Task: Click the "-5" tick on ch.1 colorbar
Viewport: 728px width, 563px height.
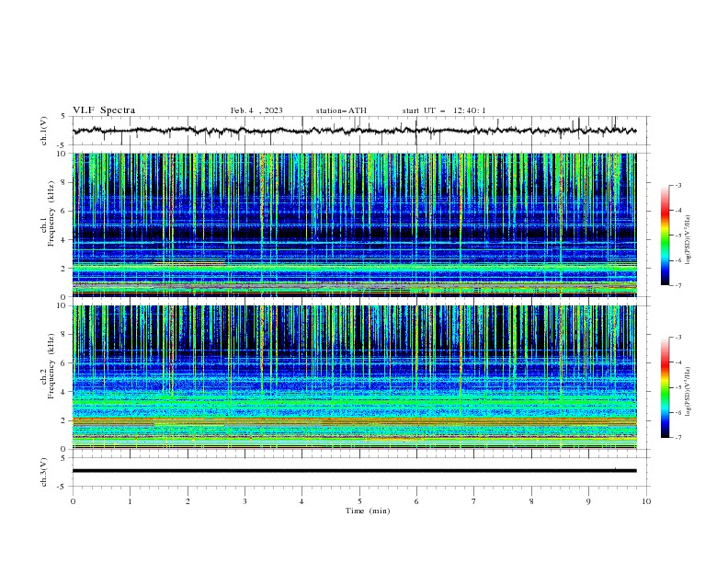Action: (678, 236)
